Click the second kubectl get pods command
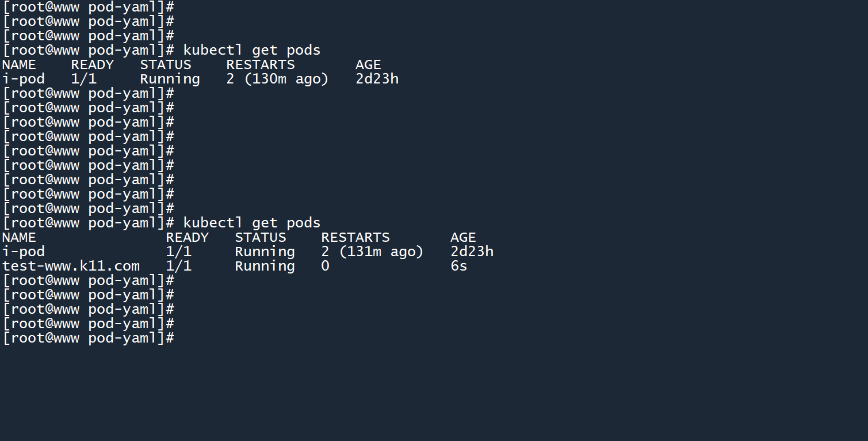Image resolution: width=868 pixels, height=441 pixels. [251, 223]
